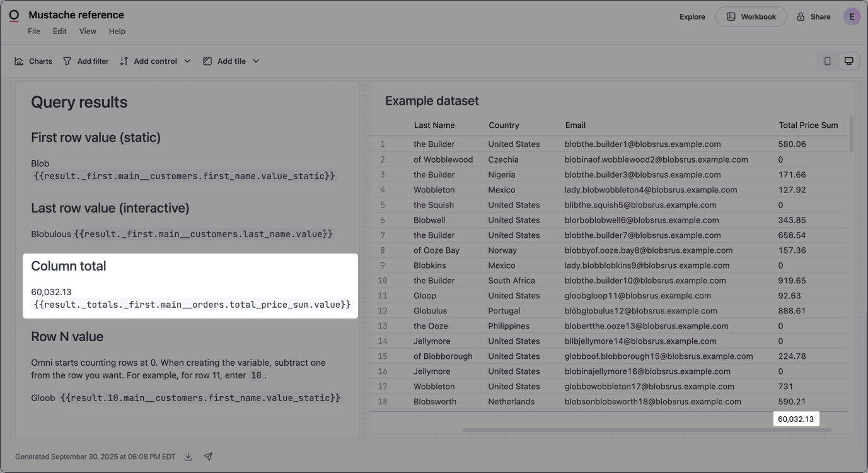This screenshot has width=868, height=473.
Task: Expand the Add tile dropdown
Action: [x=255, y=61]
